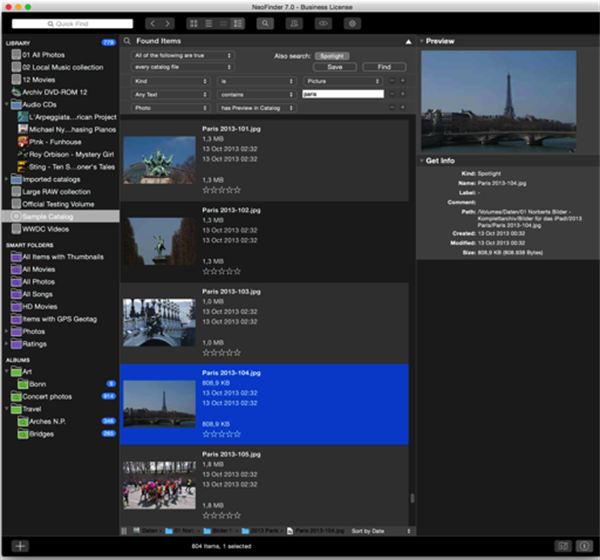Click the eye QuickLook toolbar icon
This screenshot has height=560, width=600.
(x=323, y=24)
